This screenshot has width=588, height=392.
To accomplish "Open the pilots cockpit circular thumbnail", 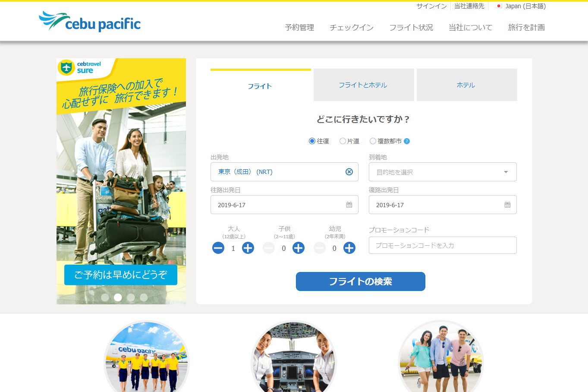I will pyautogui.click(x=293, y=357).
